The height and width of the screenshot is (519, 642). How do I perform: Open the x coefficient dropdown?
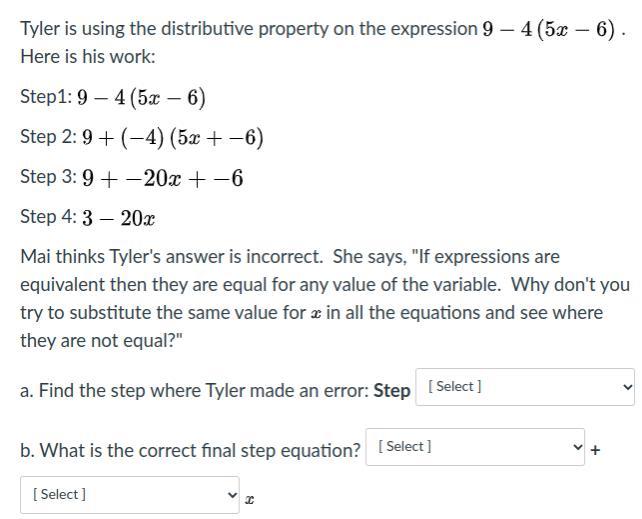click(x=130, y=495)
